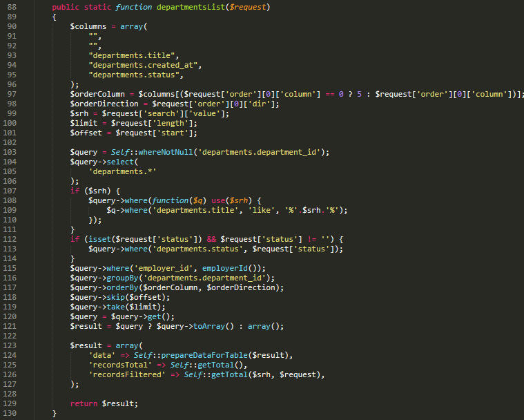This screenshot has height=420, width=524.
Task: Click the 'like' string on line 109
Action: [x=262, y=210]
